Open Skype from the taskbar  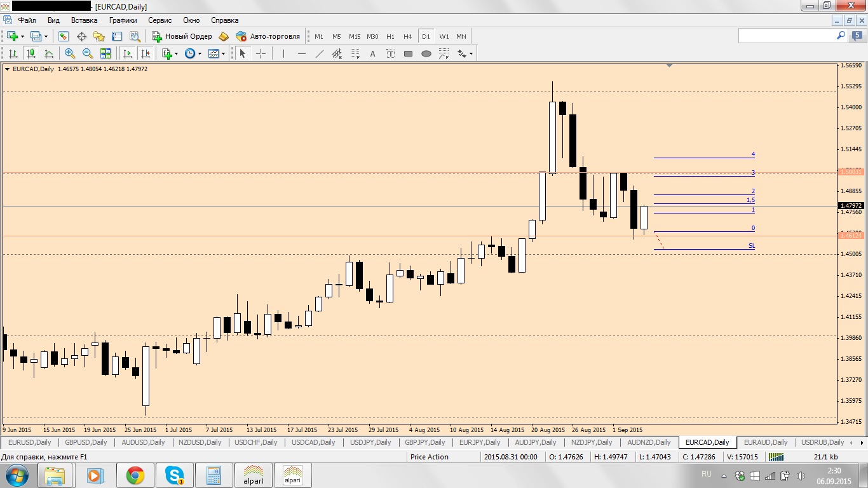(x=174, y=475)
